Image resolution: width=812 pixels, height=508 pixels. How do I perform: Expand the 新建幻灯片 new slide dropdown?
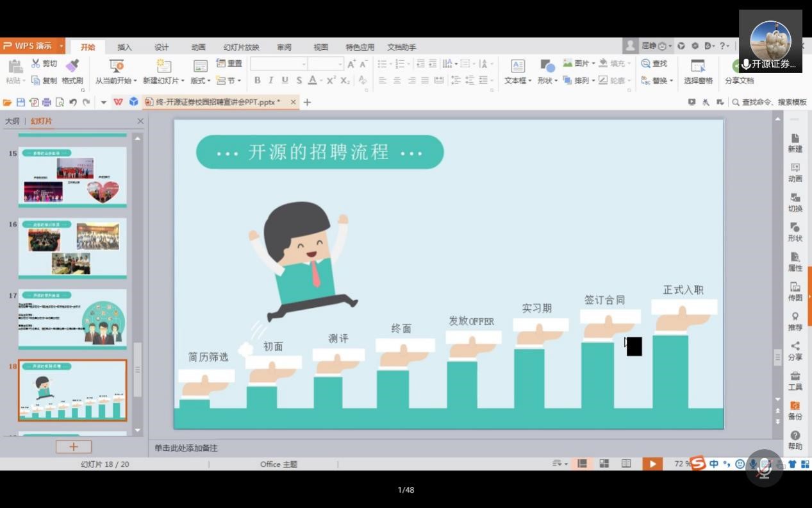tap(163, 81)
